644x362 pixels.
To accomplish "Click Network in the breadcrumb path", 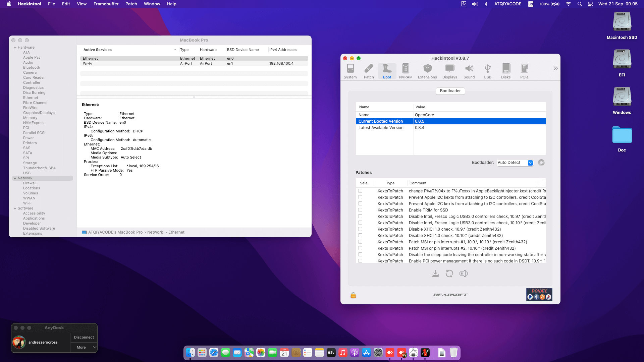I will pyautogui.click(x=155, y=232).
